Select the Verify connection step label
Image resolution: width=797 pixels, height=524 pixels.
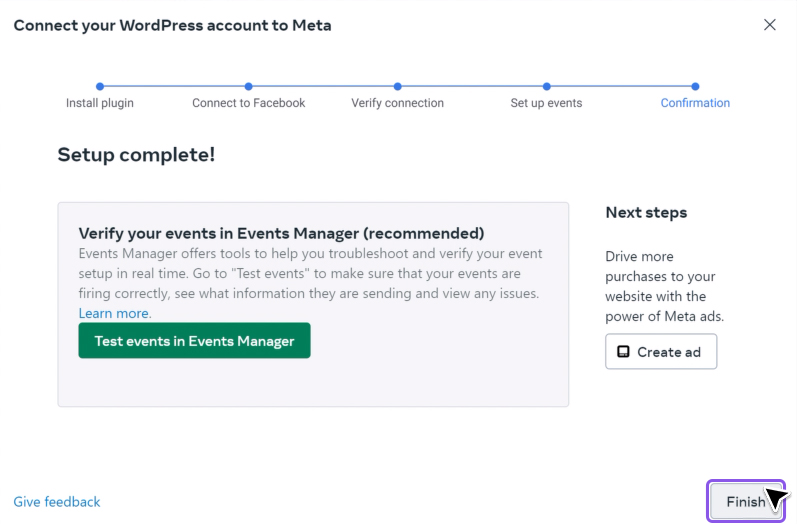click(x=398, y=103)
